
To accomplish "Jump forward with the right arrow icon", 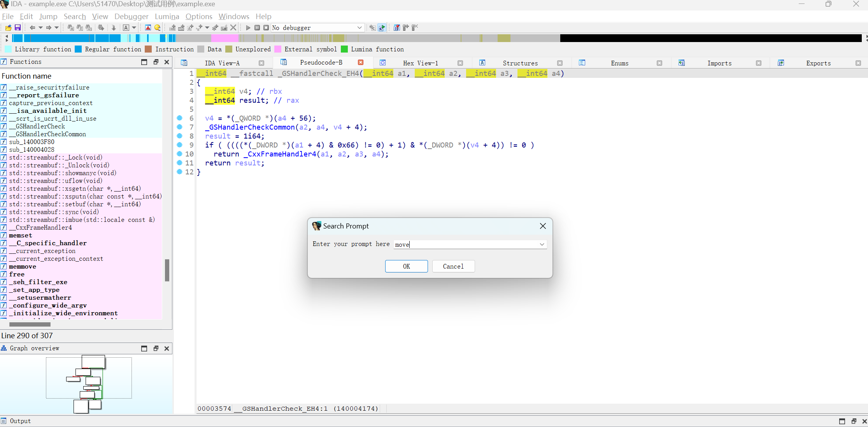I will click(49, 28).
